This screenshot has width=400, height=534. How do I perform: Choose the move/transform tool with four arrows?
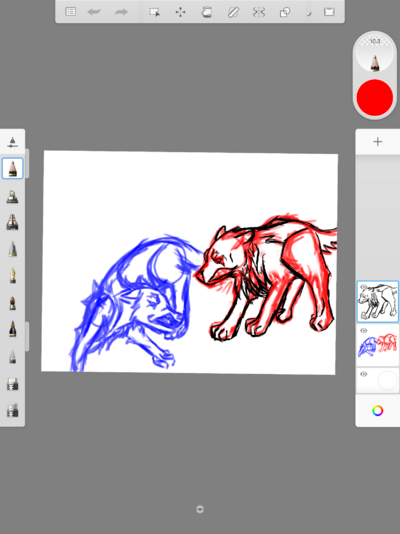(x=180, y=12)
